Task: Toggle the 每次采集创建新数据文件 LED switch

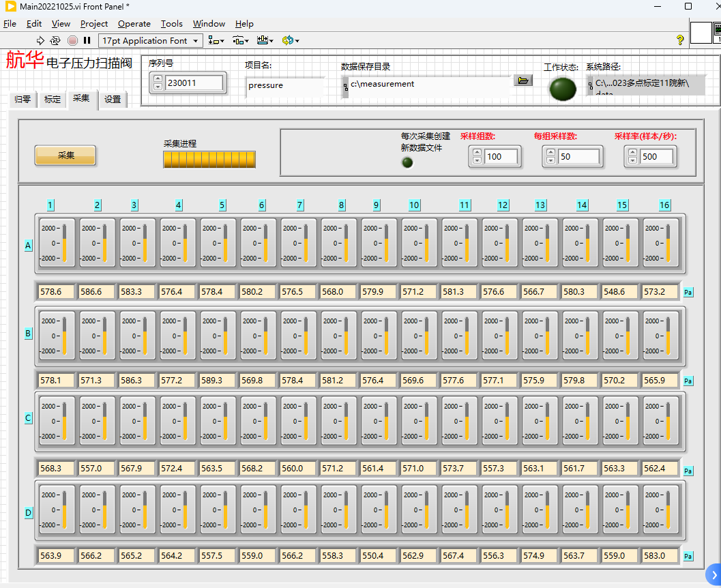Action: 407,162
